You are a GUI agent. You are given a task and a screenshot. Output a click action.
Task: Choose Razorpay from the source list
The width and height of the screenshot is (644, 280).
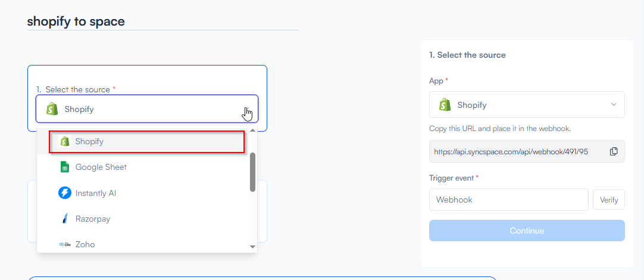click(x=93, y=219)
